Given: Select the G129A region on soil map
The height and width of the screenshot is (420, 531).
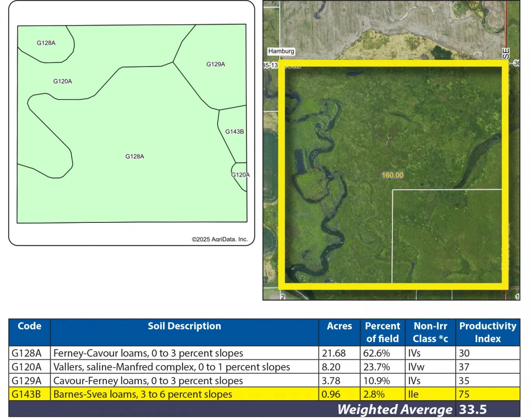Looking at the screenshot, I should [x=215, y=64].
